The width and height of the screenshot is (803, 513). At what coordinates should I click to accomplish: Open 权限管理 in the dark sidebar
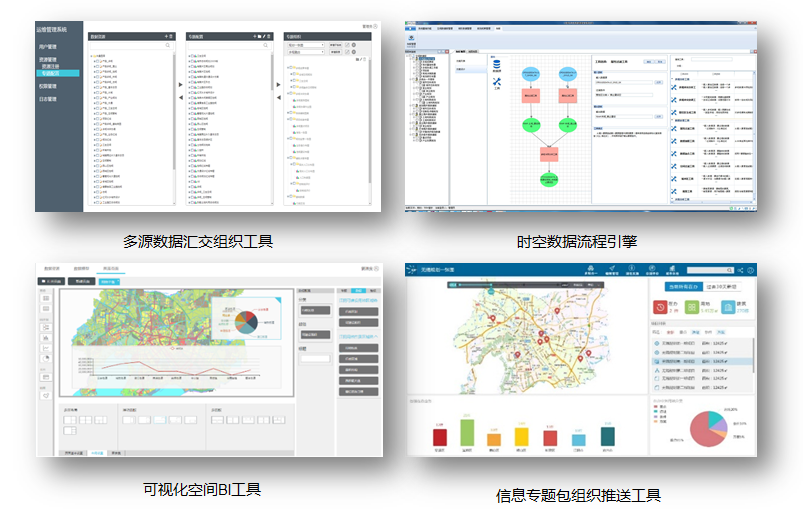click(x=48, y=86)
